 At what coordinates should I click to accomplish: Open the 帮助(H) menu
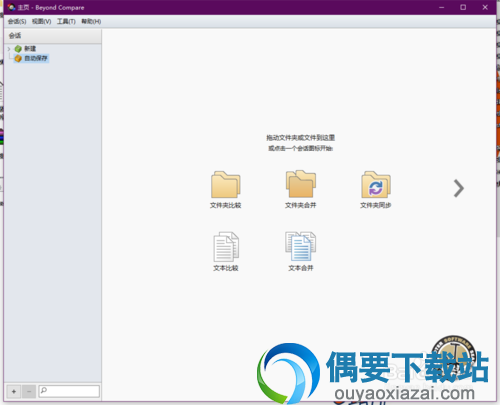pyautogui.click(x=91, y=22)
